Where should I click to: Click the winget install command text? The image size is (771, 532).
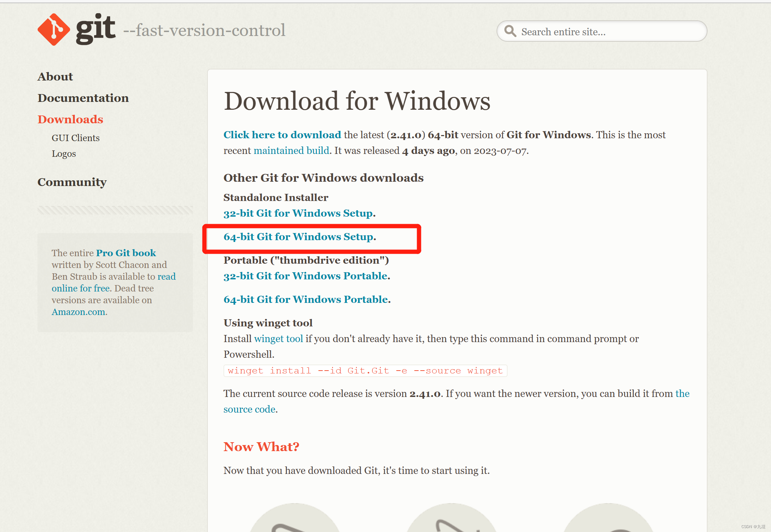(365, 371)
